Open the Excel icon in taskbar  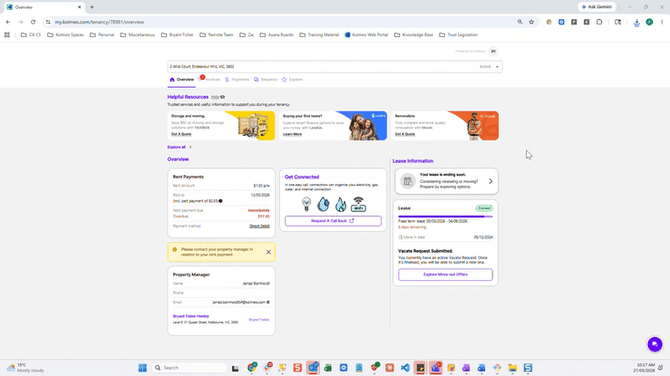[328, 367]
